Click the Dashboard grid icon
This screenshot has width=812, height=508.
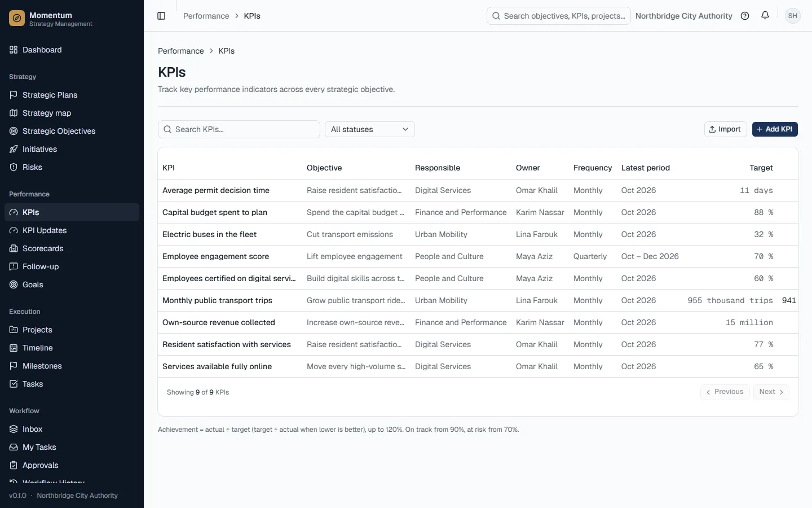(14, 50)
